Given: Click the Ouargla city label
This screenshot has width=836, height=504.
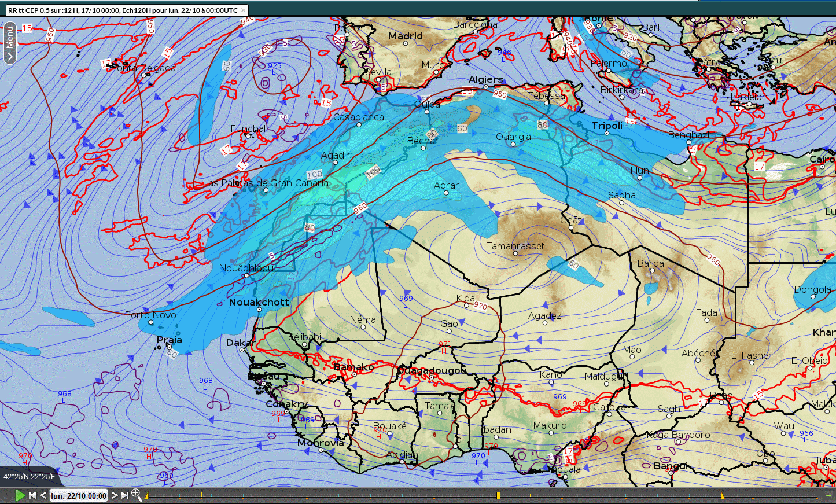Looking at the screenshot, I should [x=513, y=137].
